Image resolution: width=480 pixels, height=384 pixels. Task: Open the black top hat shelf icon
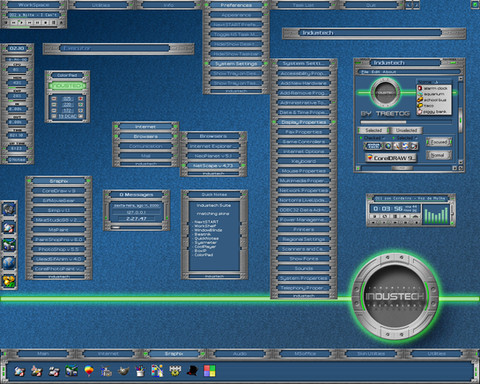192,370
